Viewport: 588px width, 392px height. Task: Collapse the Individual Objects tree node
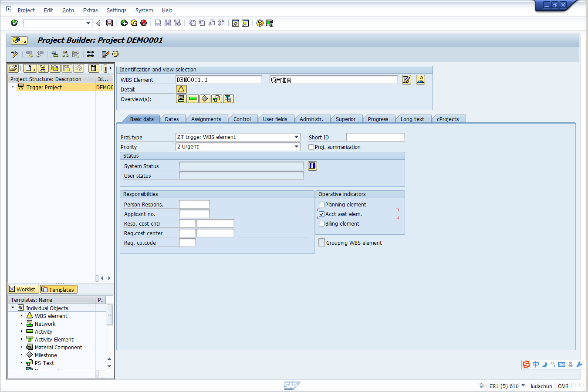(13, 308)
